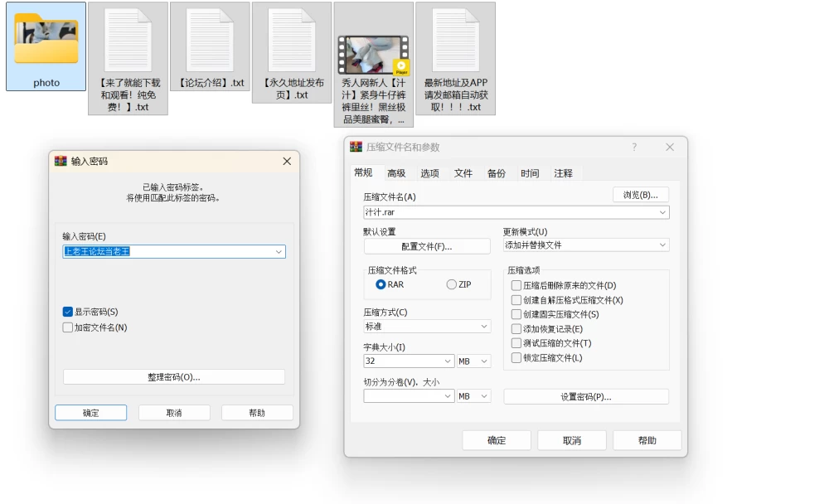
Task: Close the 输入密码 dialog
Action: tap(287, 161)
